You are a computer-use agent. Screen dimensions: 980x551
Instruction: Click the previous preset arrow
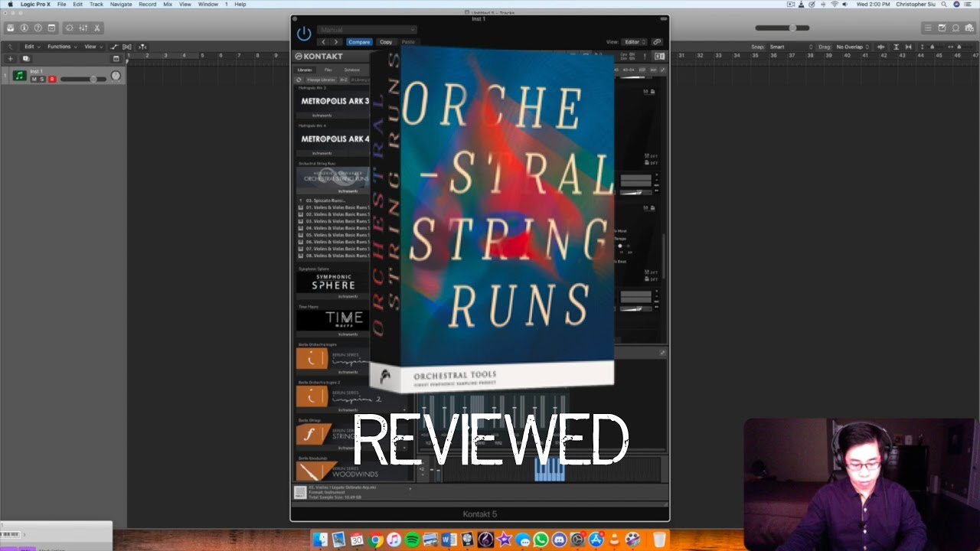(x=323, y=42)
